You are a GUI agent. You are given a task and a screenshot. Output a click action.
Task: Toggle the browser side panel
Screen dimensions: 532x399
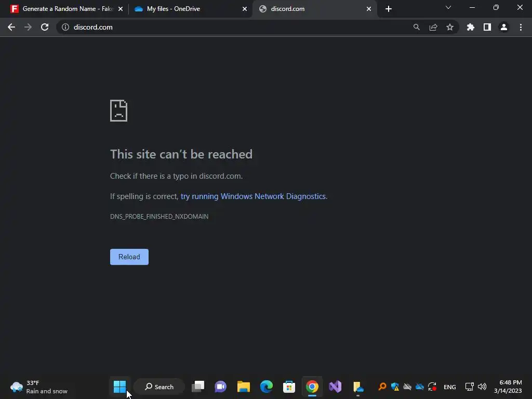click(487, 27)
